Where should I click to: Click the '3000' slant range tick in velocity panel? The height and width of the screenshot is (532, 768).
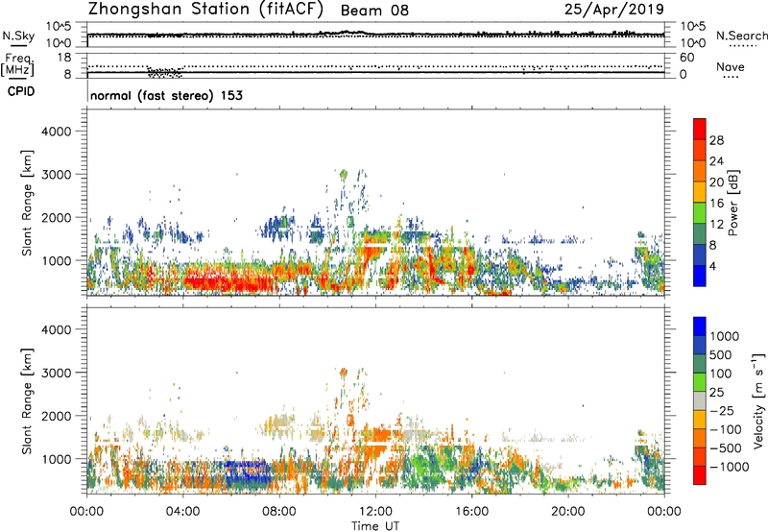[x=56, y=373]
